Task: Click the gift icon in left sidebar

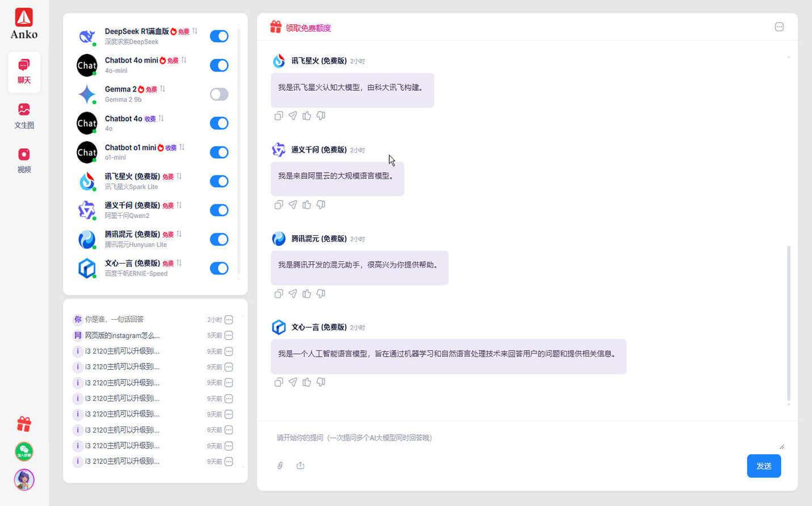Action: 24,424
